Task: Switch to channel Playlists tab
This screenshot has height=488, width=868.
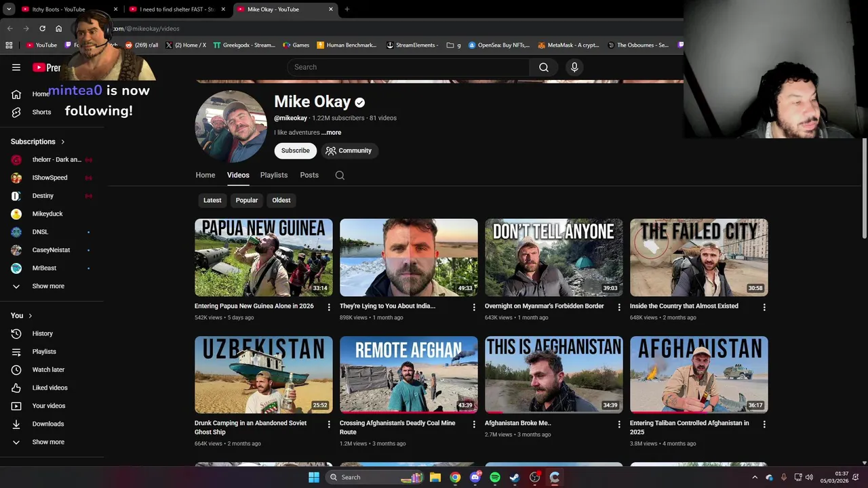Action: click(x=274, y=175)
